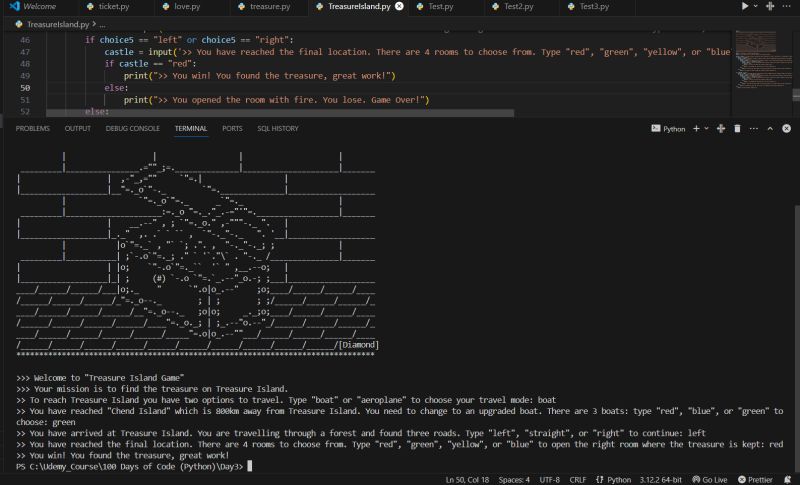The image size is (800, 485).
Task: Open terminal panel ellipsis menu
Action: coord(755,128)
